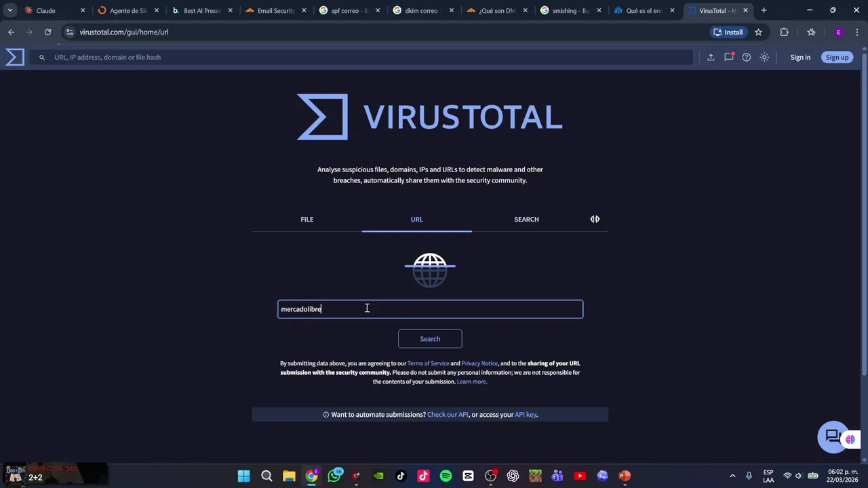Open the Chrome three-dot menu
The image size is (868, 488).
(858, 32)
